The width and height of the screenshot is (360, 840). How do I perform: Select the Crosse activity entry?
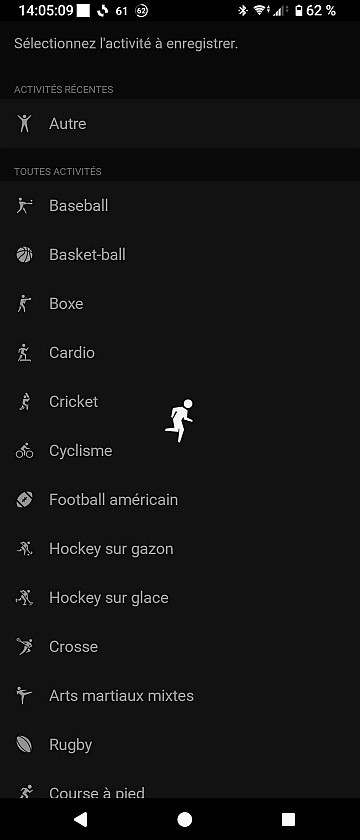(180, 647)
